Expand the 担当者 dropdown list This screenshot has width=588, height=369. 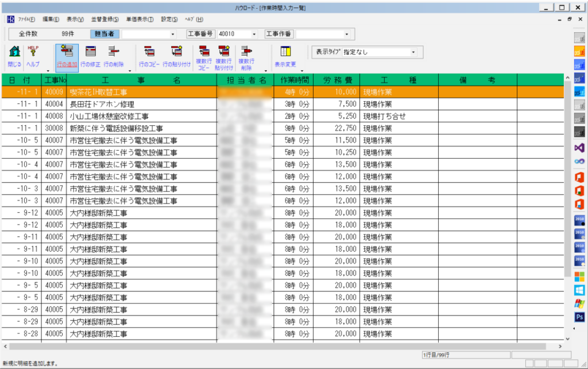173,34
